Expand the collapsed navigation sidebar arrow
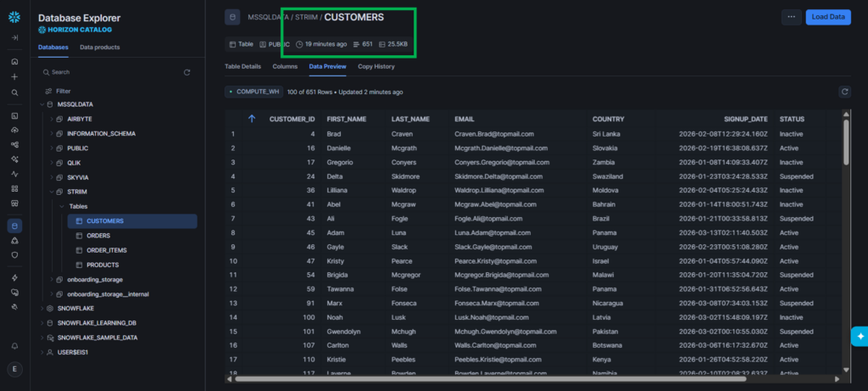The width and height of the screenshot is (868, 391). coord(14,37)
